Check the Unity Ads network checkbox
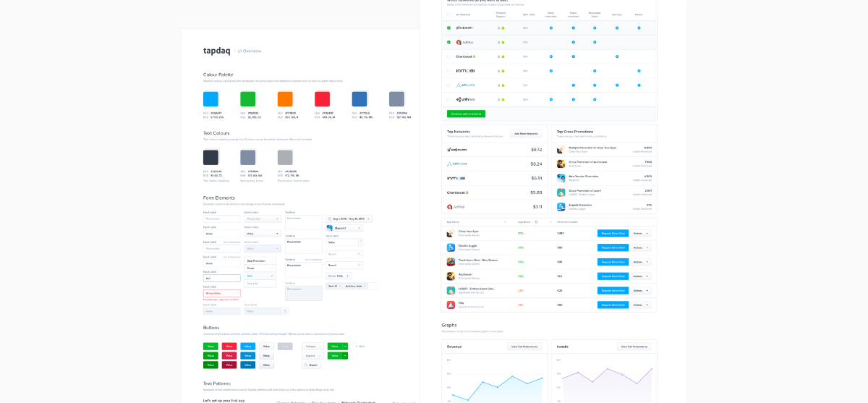The image size is (868, 403). coord(448,99)
